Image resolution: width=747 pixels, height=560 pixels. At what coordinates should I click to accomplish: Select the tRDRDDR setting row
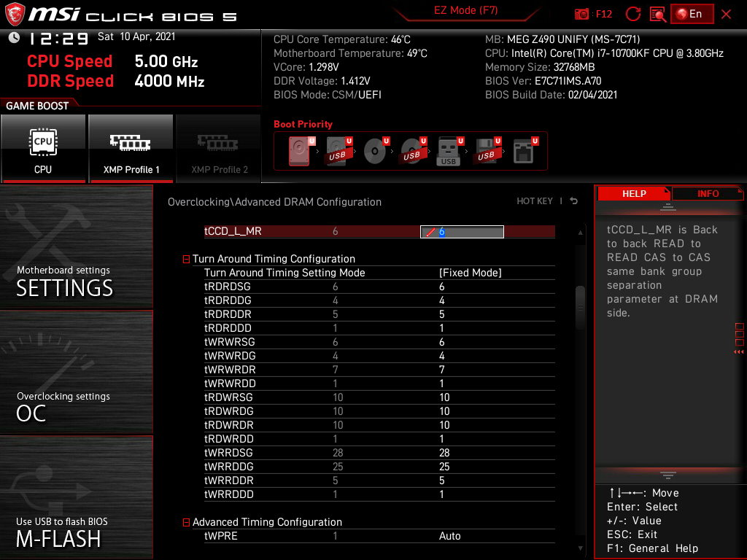pos(379,314)
